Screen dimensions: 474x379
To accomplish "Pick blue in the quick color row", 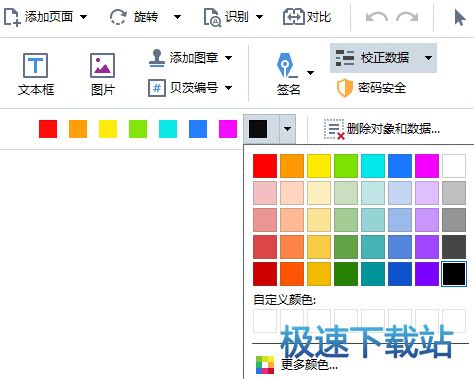I will (x=198, y=129).
